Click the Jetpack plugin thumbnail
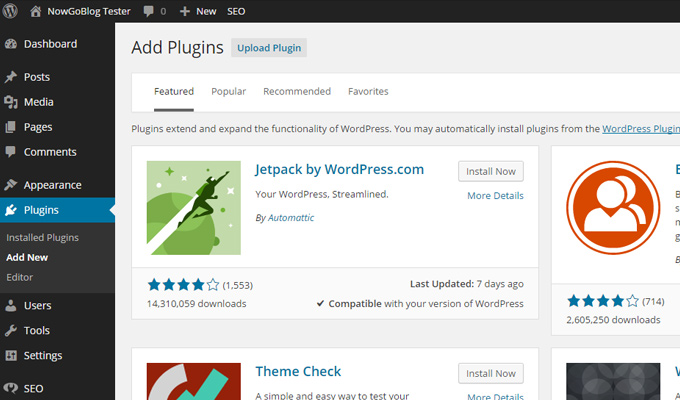The height and width of the screenshot is (400, 680). pyautogui.click(x=194, y=208)
